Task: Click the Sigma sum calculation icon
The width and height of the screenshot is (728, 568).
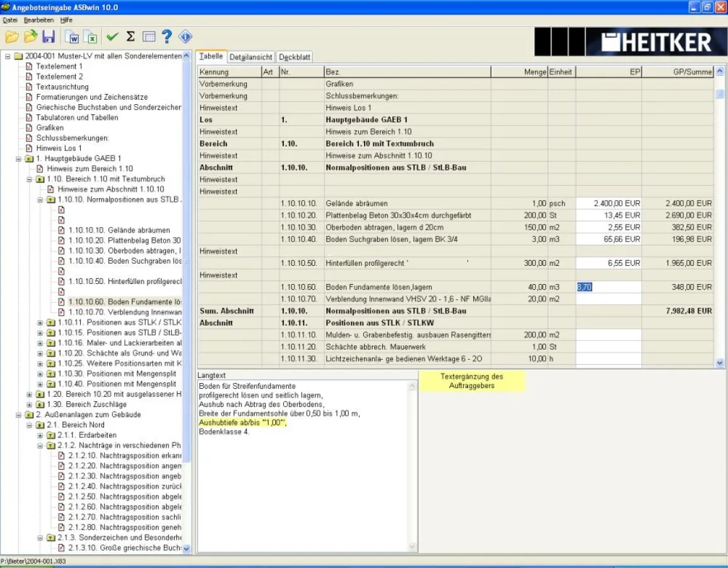Action: 131,37
